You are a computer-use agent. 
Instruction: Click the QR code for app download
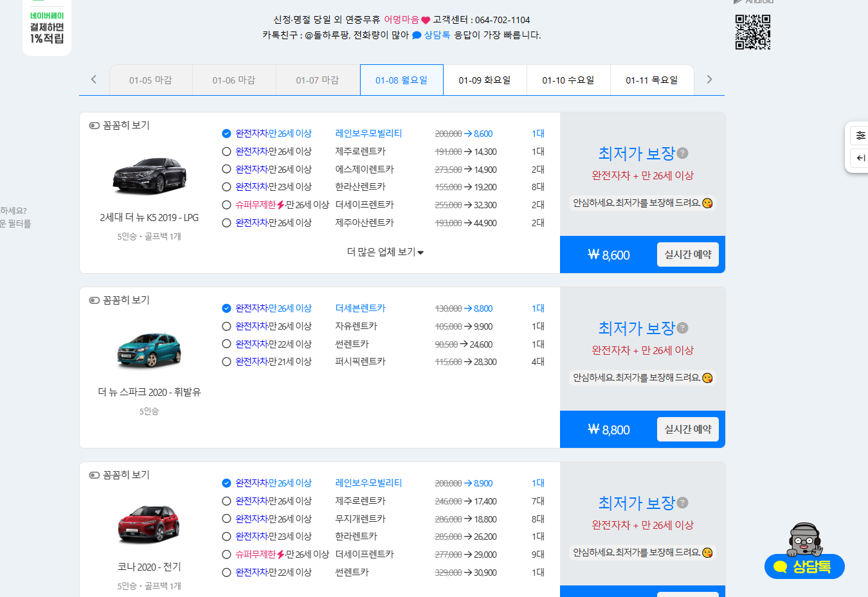pos(752,31)
